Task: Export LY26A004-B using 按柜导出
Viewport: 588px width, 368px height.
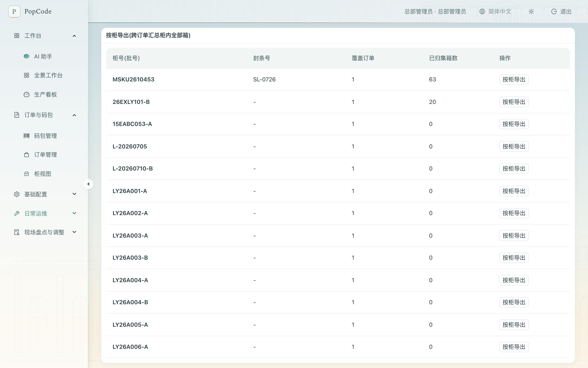Action: pos(514,302)
